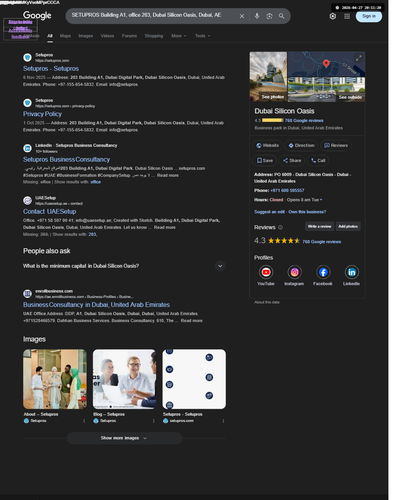Click Add photos button

348,227
